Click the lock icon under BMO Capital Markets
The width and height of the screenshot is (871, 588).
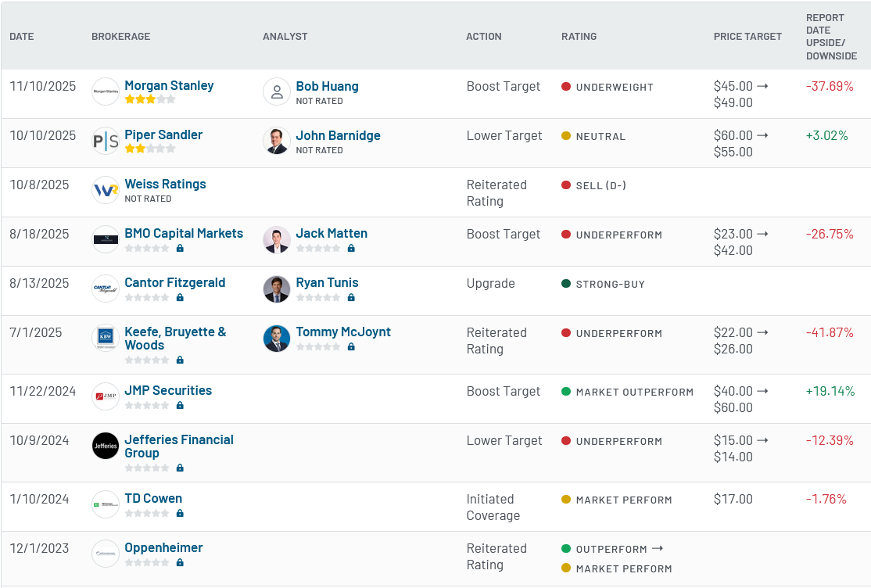tap(180, 249)
